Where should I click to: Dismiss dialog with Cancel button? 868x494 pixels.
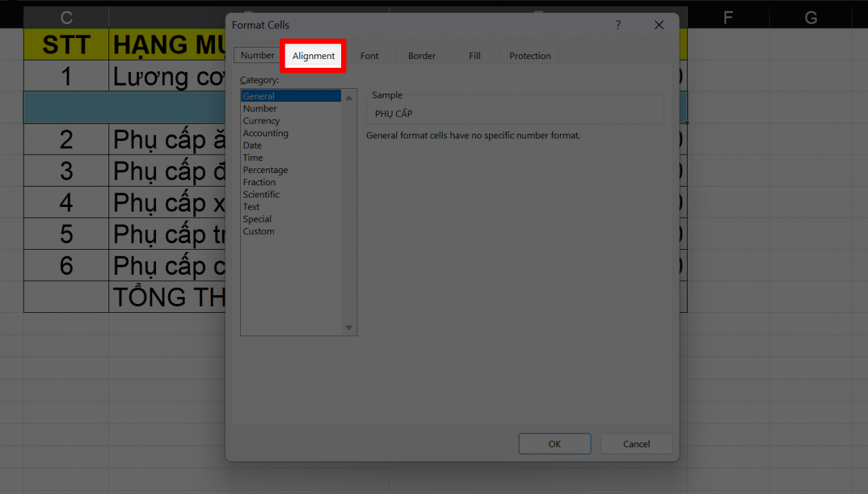(x=636, y=444)
